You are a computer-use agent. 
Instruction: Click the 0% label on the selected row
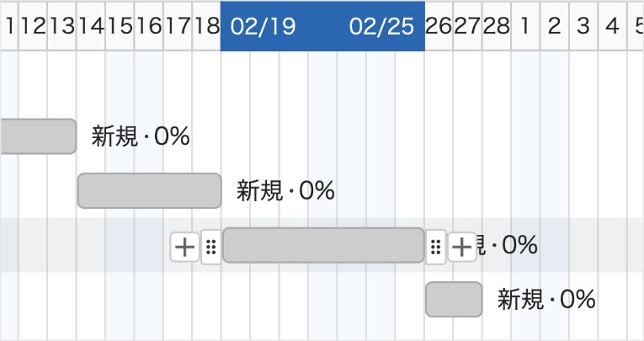514,246
